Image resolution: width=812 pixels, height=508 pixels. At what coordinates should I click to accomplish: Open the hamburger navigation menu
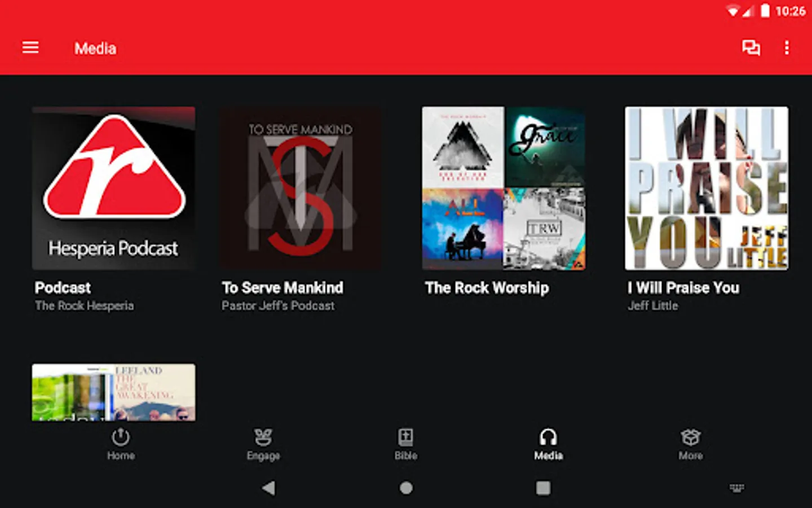point(30,47)
